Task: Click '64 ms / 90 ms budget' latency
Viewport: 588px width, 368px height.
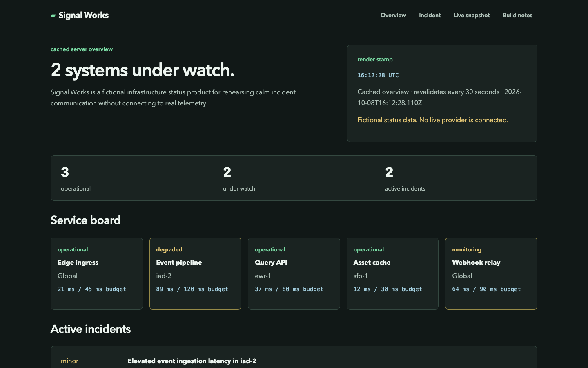Action: point(486,289)
